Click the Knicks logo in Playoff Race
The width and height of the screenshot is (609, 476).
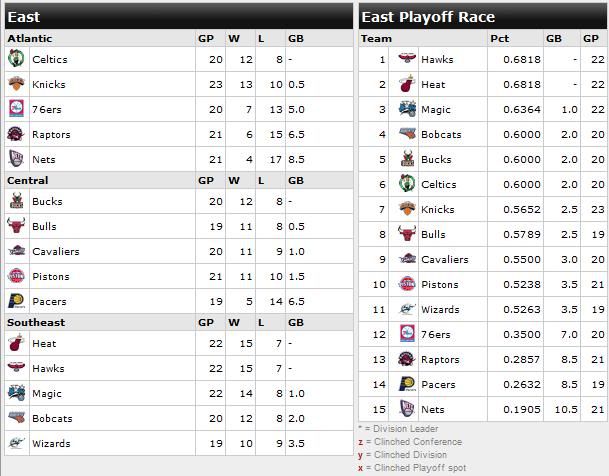pyautogui.click(x=407, y=209)
